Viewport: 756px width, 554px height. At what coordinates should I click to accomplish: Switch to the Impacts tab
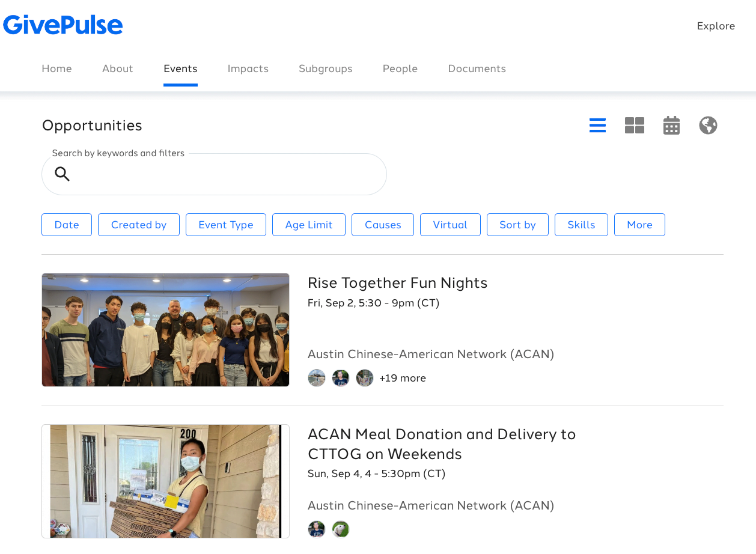pyautogui.click(x=248, y=68)
